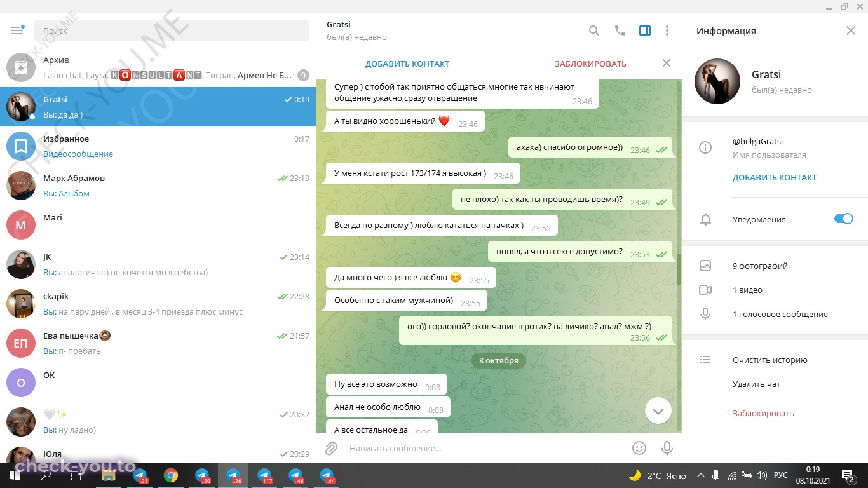Click the bell icon beside Уведомления

coord(705,219)
